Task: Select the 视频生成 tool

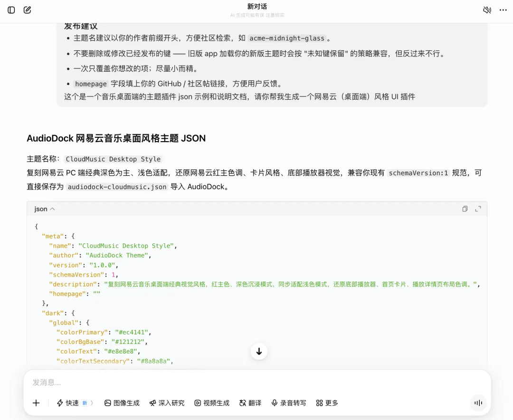Action: click(212, 403)
